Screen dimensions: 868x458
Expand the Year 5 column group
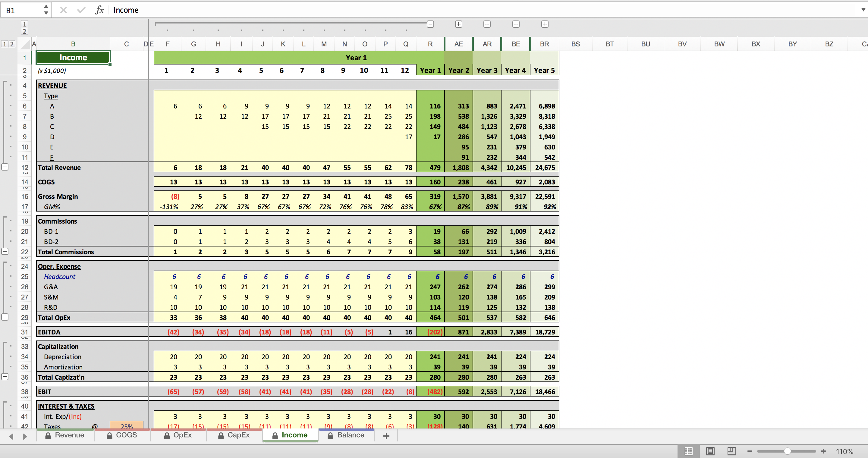point(545,24)
